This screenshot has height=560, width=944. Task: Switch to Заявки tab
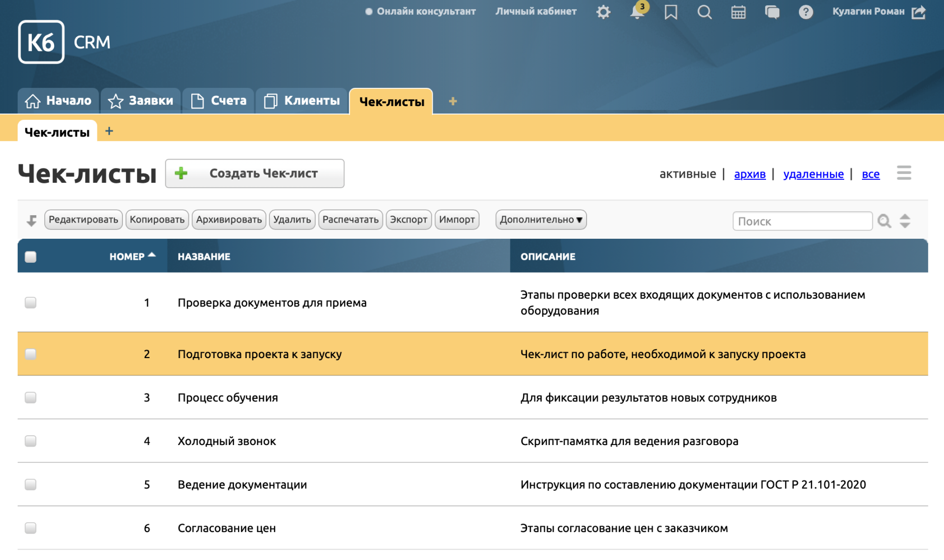click(x=141, y=101)
